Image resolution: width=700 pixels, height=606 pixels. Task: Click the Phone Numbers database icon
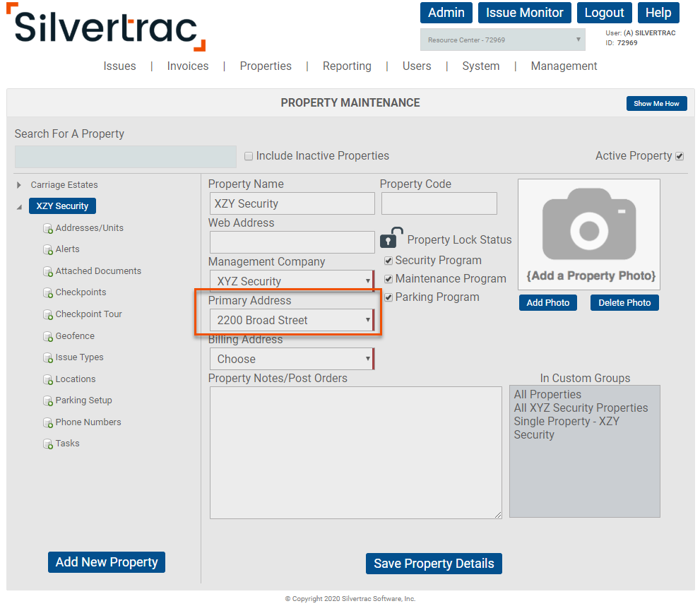pyautogui.click(x=48, y=422)
